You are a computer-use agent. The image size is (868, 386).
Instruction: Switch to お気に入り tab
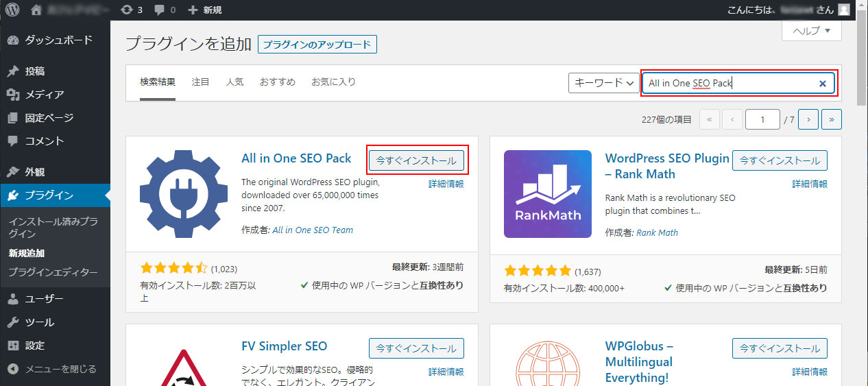pyautogui.click(x=334, y=82)
